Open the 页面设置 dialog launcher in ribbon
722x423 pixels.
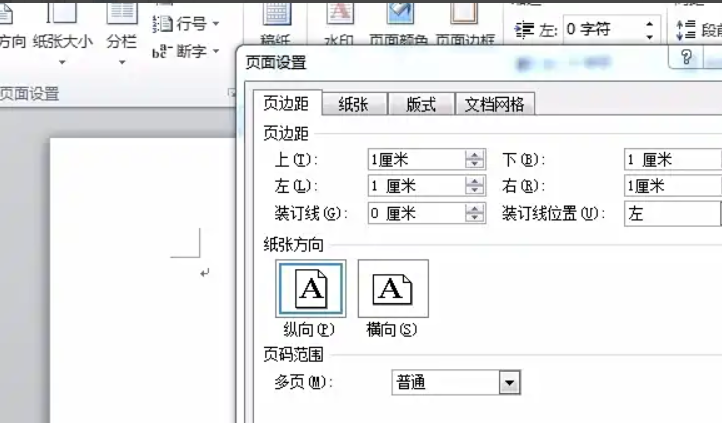click(231, 93)
